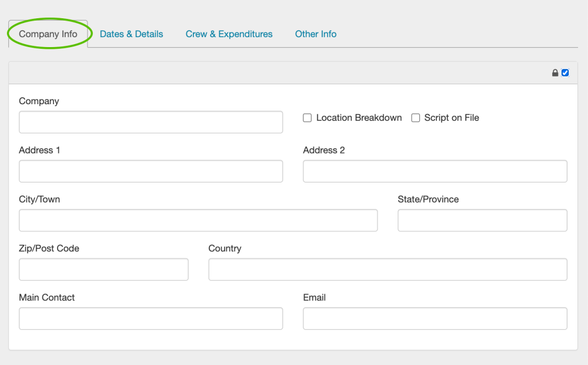Tick the Script on File checkbox
This screenshot has height=365, width=588.
[x=415, y=118]
